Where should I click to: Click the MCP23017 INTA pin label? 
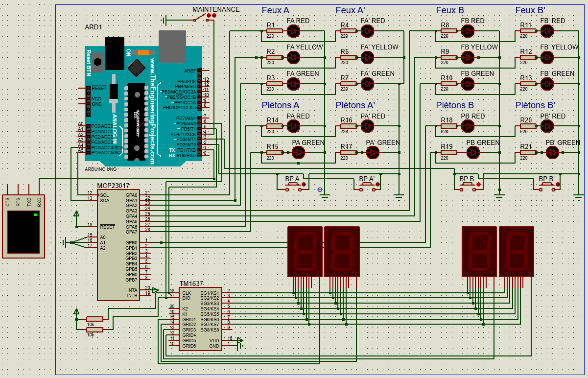(132, 290)
